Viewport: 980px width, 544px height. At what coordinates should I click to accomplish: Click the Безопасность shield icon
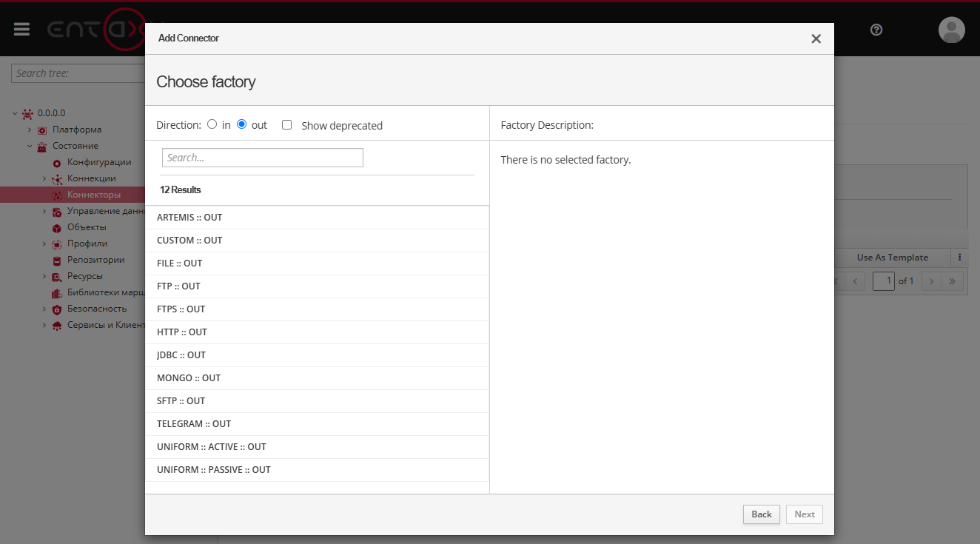pyautogui.click(x=57, y=309)
